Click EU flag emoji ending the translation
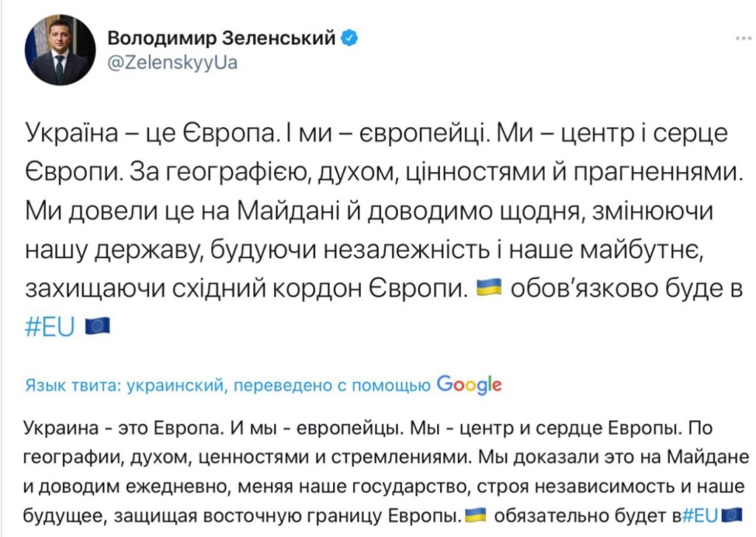 (732, 513)
